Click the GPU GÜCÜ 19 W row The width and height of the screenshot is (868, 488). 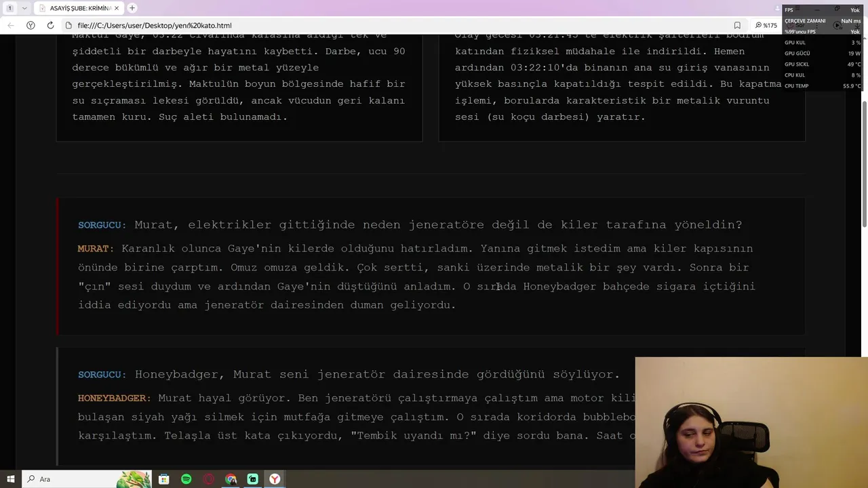click(x=823, y=54)
